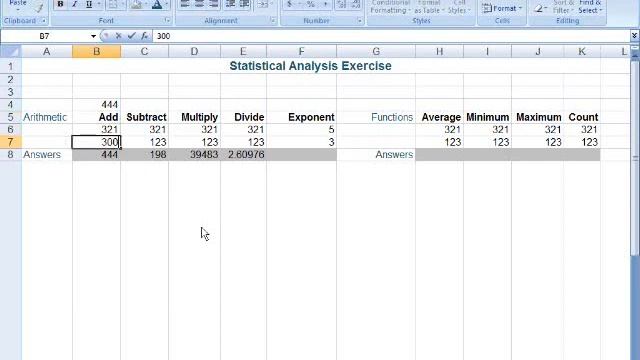Apply Accounting dollar number format
The height and width of the screenshot is (360, 640).
289,4
